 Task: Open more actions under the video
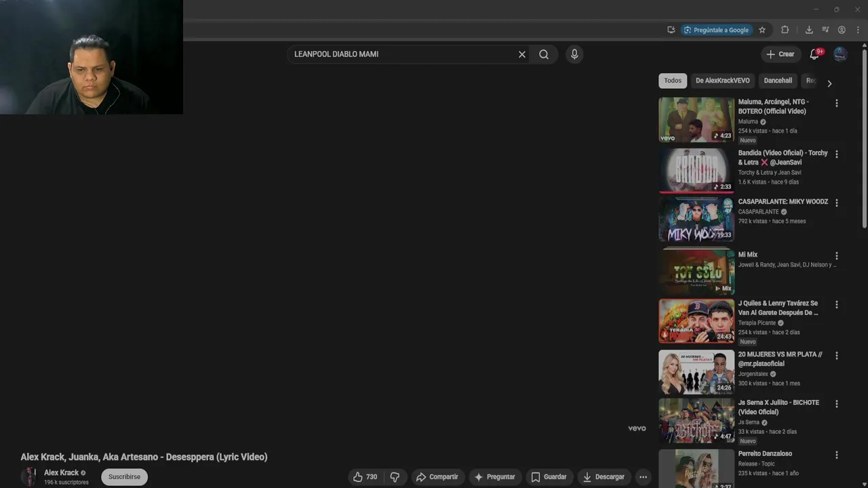643,476
